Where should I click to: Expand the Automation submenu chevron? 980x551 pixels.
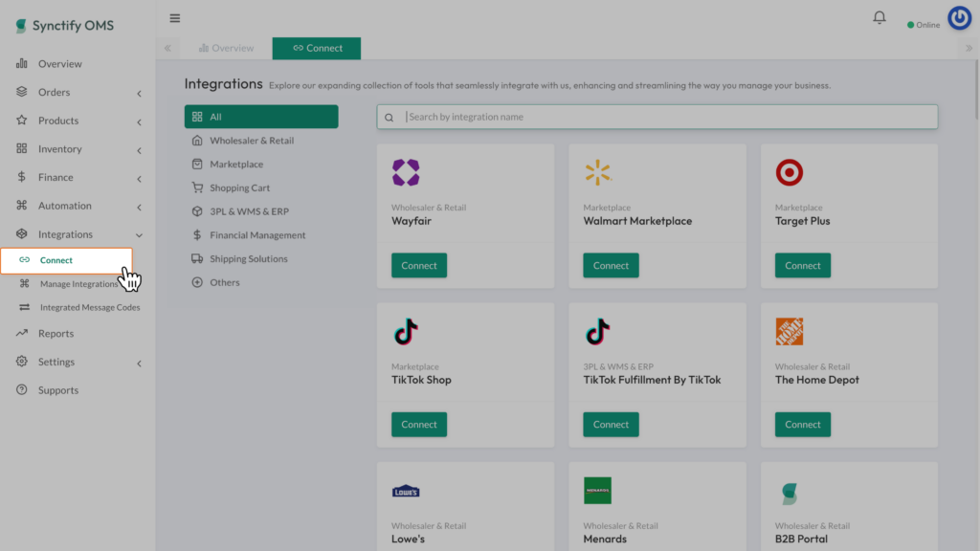[x=140, y=207]
